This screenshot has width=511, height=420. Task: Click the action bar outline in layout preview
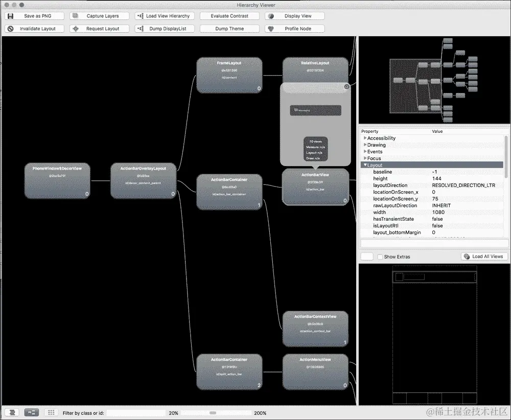point(435,276)
